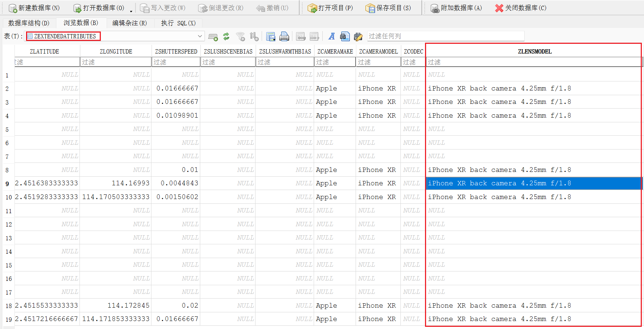Viewport: 644px width, 329px height.
Task: Switch to the 数据库结构 tab
Action: tap(29, 23)
